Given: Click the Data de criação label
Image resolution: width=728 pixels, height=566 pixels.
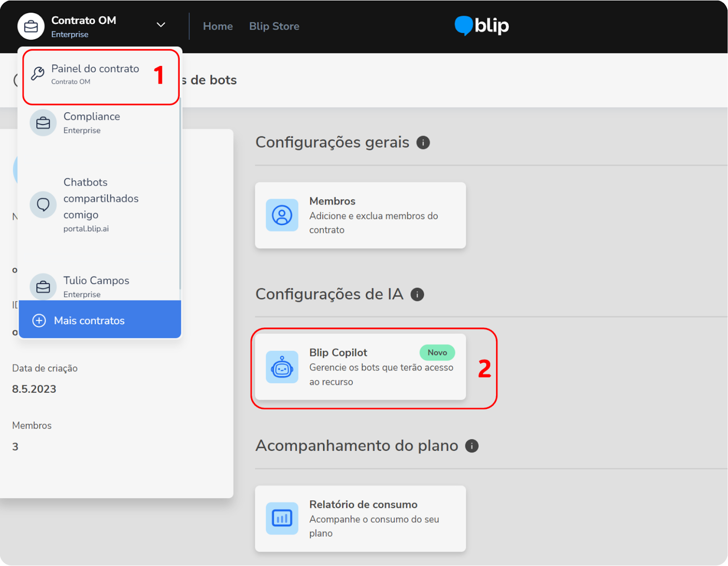Looking at the screenshot, I should click(x=45, y=369).
